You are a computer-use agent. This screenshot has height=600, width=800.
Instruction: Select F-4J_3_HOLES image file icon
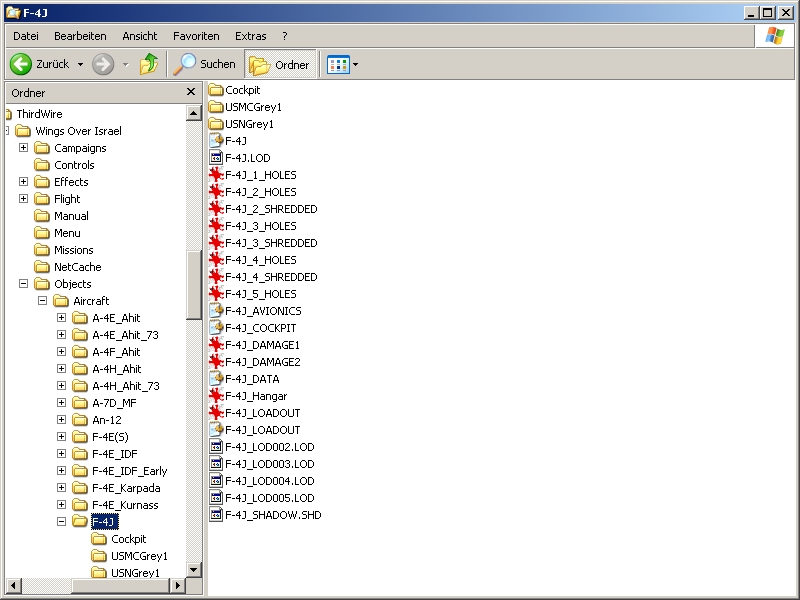pyautogui.click(x=216, y=226)
